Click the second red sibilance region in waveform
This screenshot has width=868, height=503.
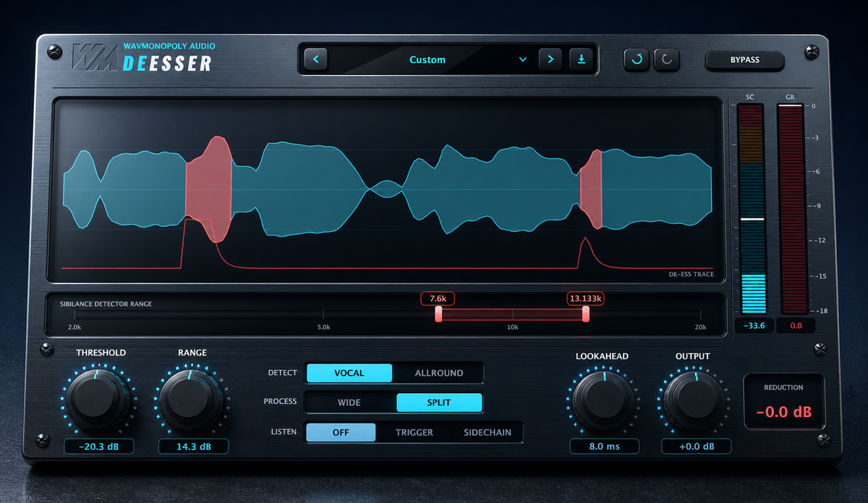pos(592,188)
